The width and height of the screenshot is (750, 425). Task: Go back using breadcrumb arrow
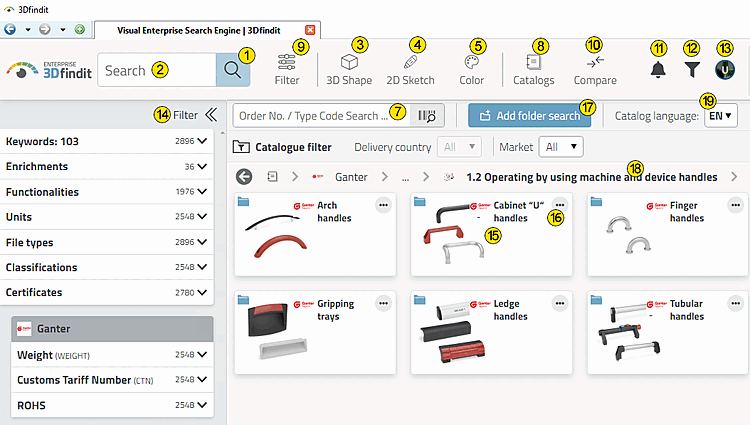pyautogui.click(x=244, y=177)
